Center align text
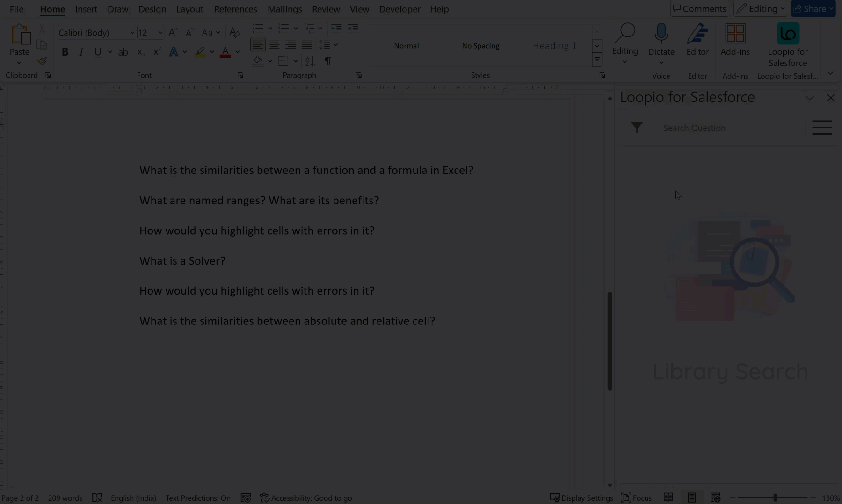The image size is (842, 504). pos(274,45)
